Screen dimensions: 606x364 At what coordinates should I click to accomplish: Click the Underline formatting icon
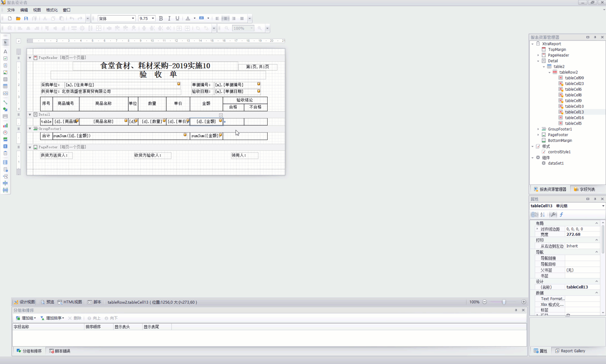177,19
